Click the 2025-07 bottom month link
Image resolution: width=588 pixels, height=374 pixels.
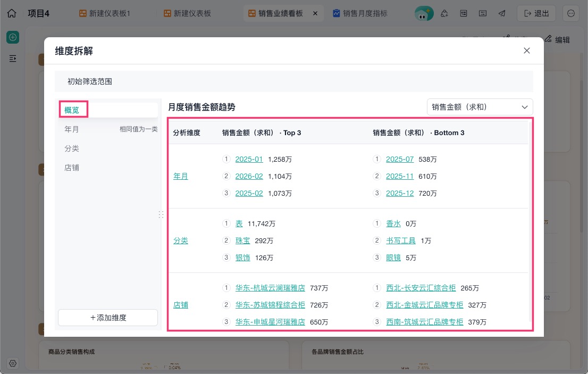click(400, 160)
